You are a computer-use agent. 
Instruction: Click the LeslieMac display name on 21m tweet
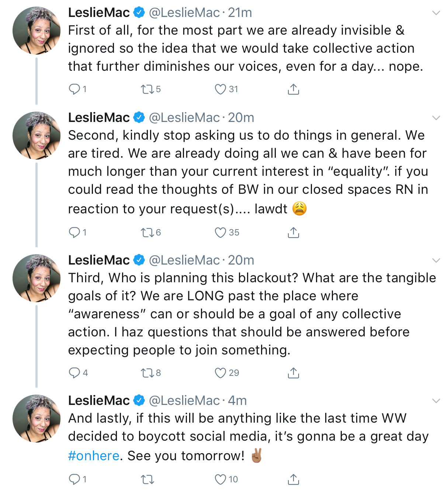[x=99, y=13]
